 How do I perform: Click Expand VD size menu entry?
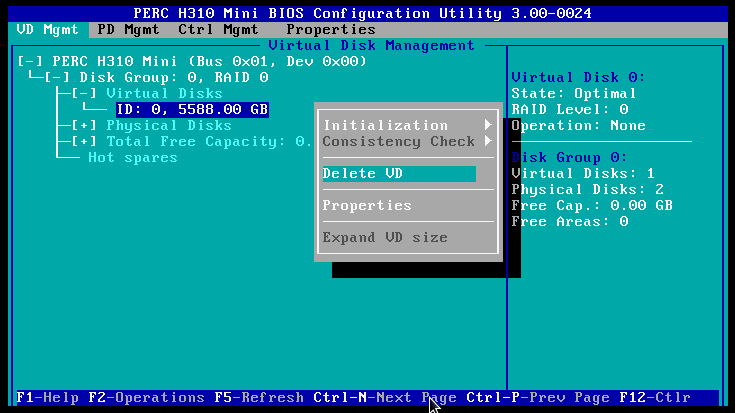point(385,237)
